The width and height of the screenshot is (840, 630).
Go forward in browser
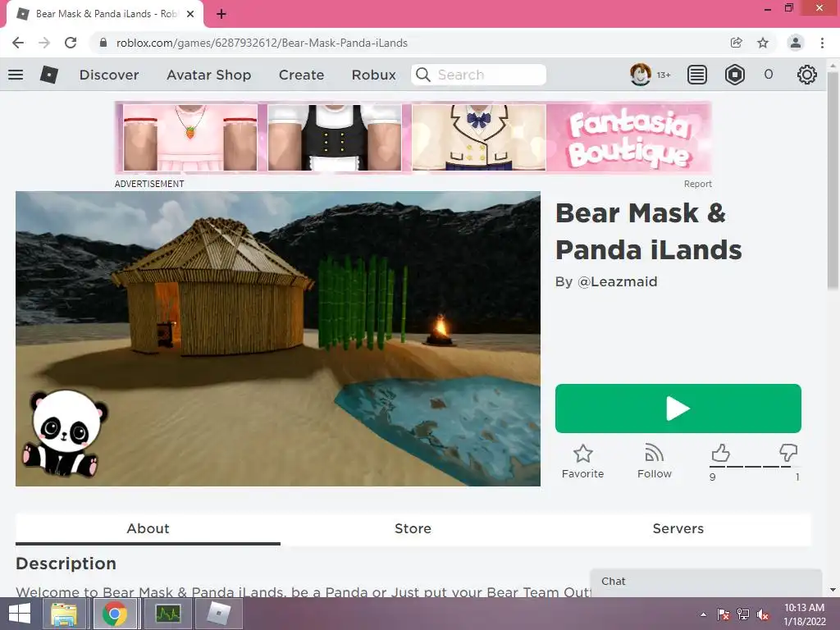pos(44,43)
